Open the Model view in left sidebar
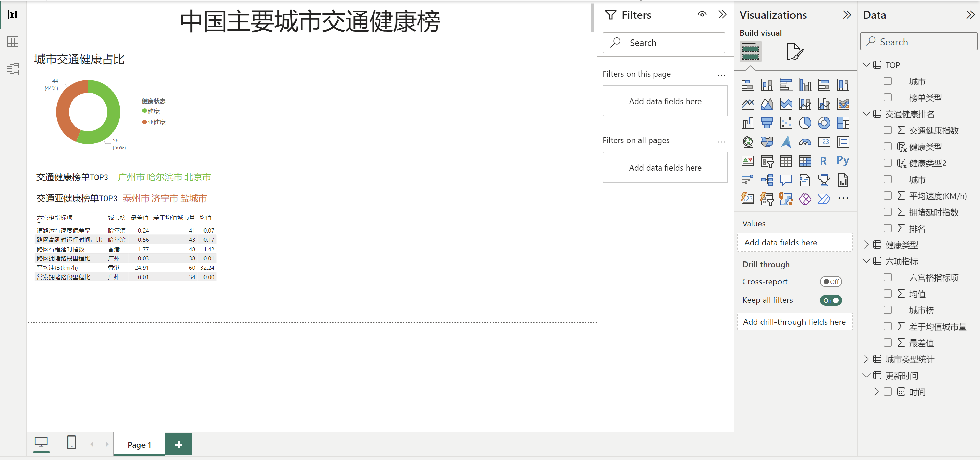Screen dimensions: 980x460 13,69
